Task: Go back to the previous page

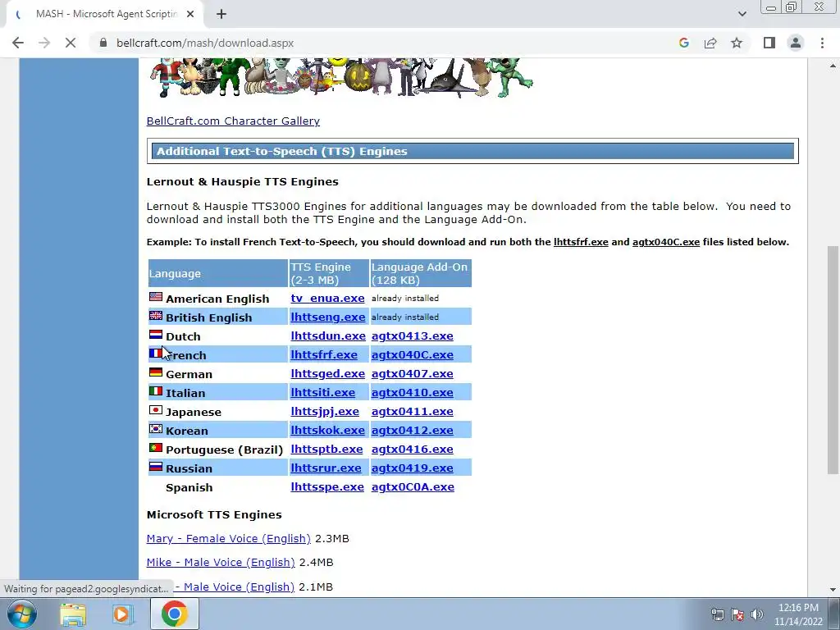Action: click(18, 43)
